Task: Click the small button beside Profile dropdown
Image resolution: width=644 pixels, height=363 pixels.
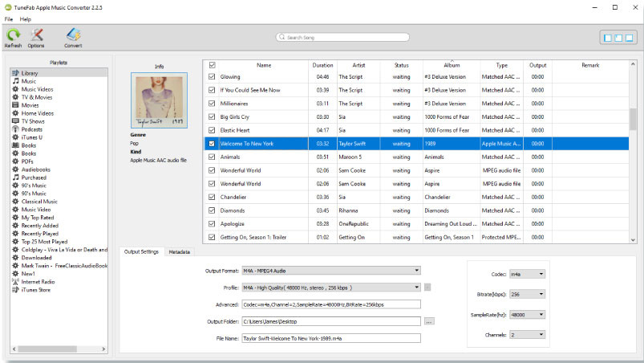Action: click(427, 288)
